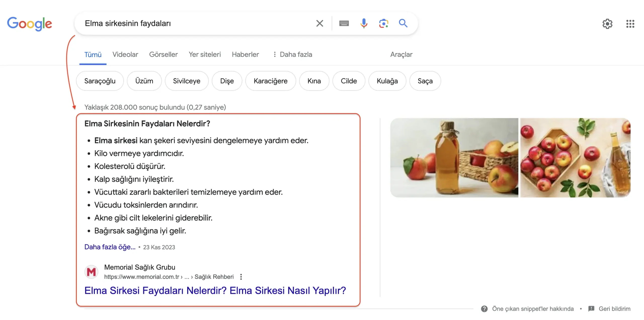The width and height of the screenshot is (644, 320).
Task: Click the memorial.com.tr URL breadcrumb
Action: tap(169, 277)
